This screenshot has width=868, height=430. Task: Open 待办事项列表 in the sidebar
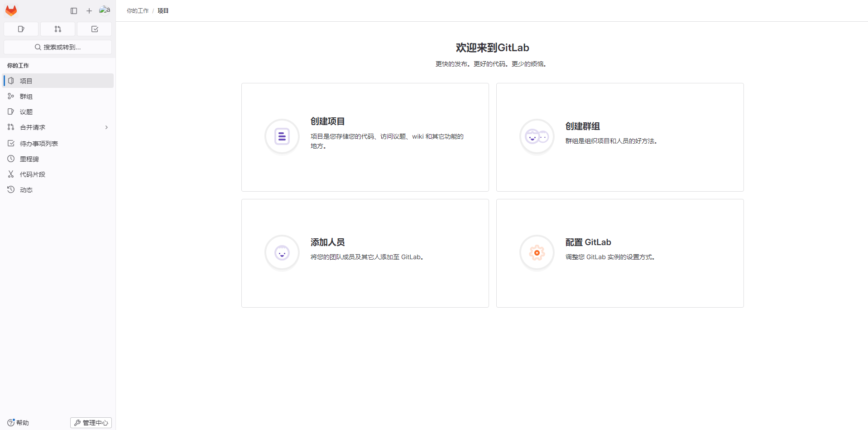[x=58, y=143]
